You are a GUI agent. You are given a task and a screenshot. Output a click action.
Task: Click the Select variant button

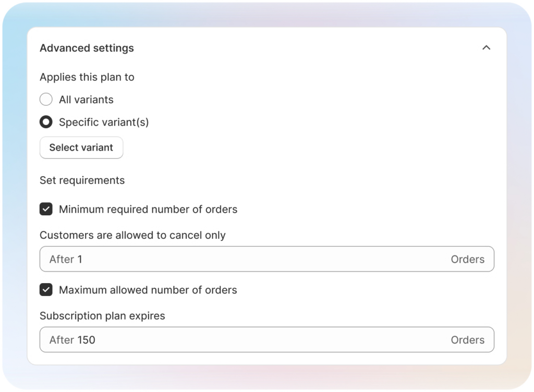(81, 148)
